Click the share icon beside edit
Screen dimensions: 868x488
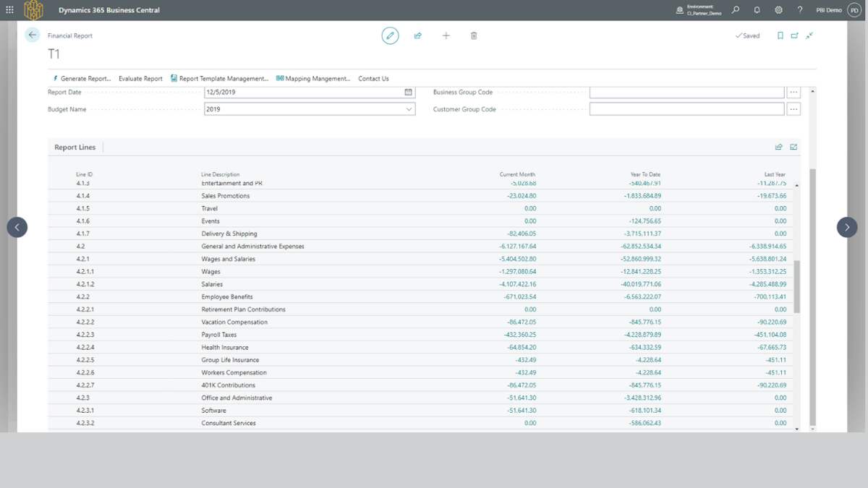point(418,35)
